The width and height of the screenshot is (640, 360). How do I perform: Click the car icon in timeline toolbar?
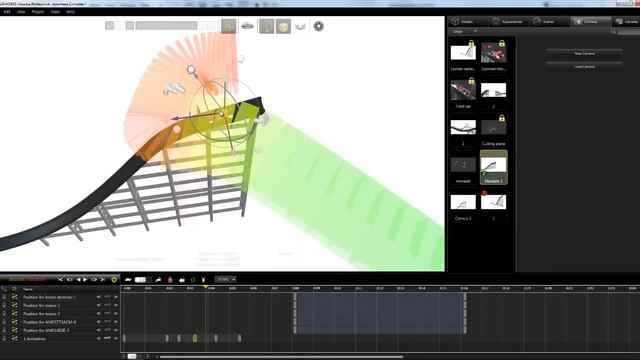128,280
